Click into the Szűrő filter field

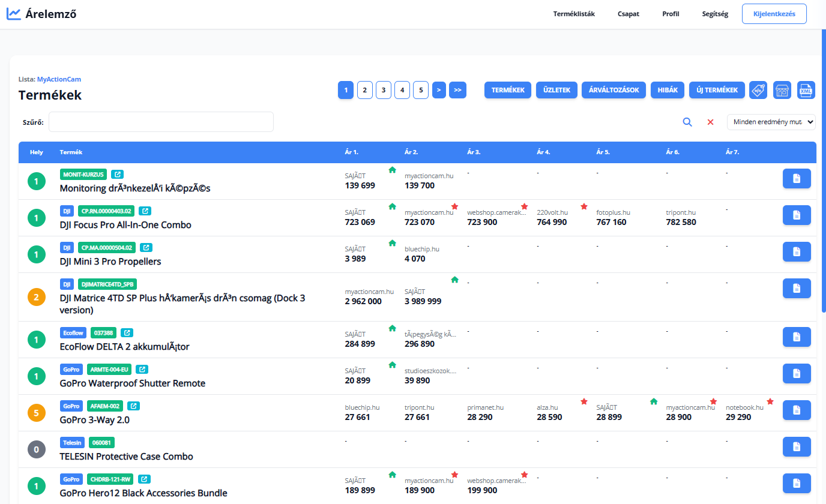click(161, 122)
